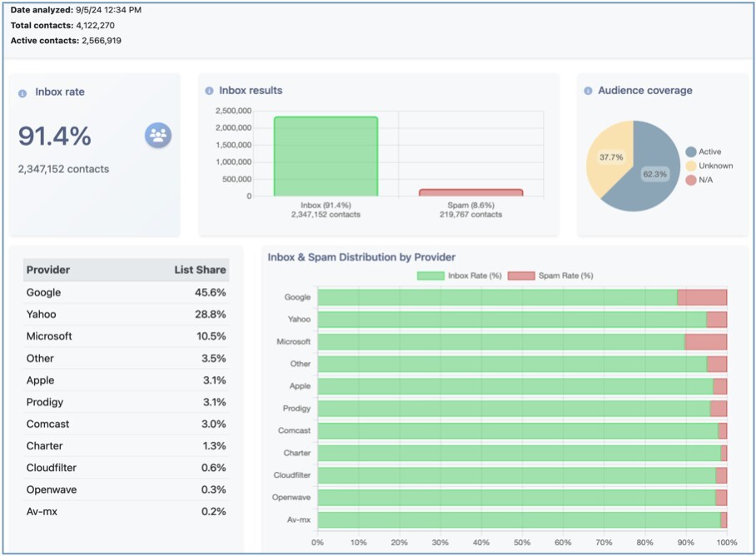Click the blue contacts group icon

tap(157, 135)
